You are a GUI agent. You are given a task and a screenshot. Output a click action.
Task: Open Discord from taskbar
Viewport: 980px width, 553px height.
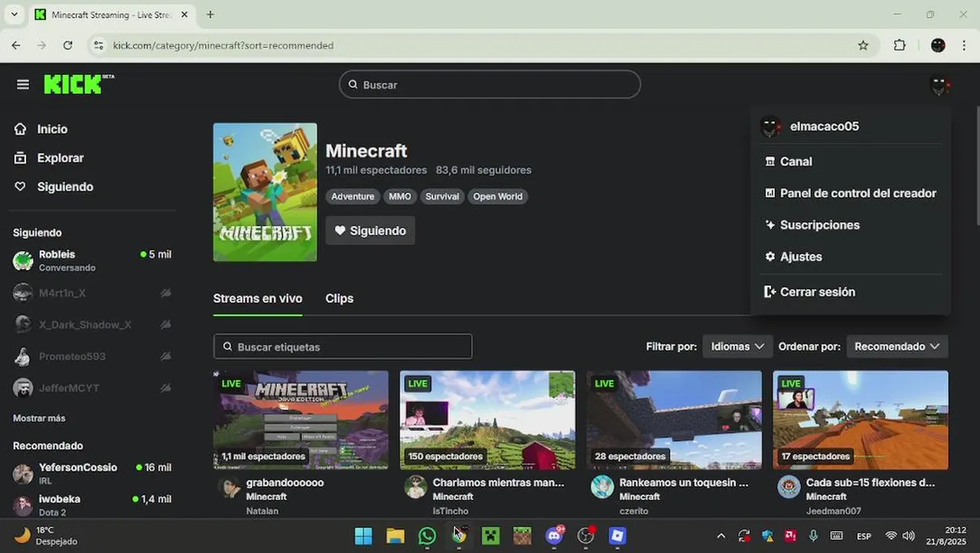(x=554, y=535)
